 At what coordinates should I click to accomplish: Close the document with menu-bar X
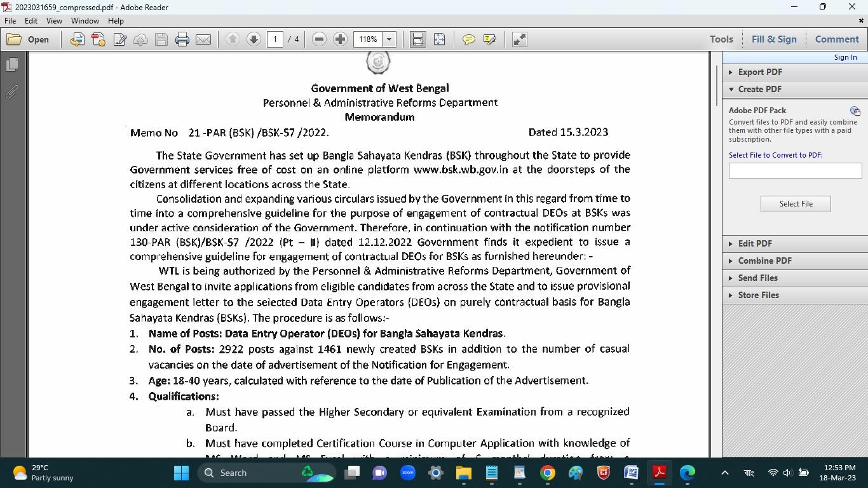pos(861,21)
